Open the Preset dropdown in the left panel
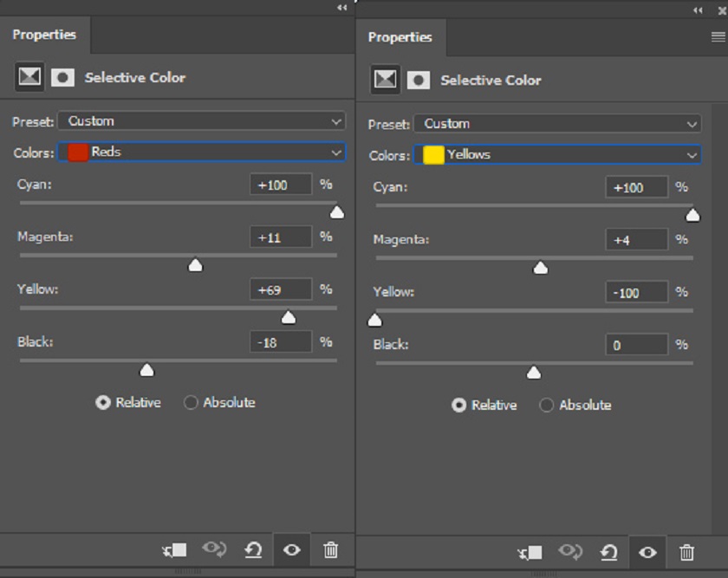 pos(202,121)
